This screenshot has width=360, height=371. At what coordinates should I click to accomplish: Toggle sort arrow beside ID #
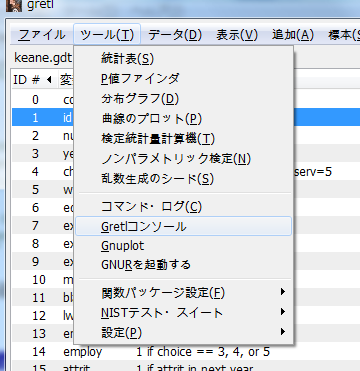(49, 80)
